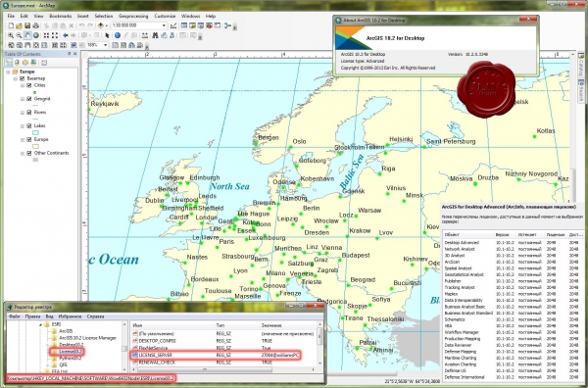
Task: Open the Windows menu
Action: [x=190, y=16]
